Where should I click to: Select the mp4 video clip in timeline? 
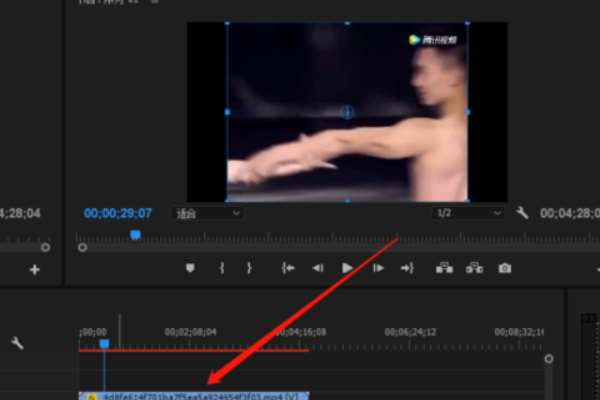pyautogui.click(x=194, y=396)
